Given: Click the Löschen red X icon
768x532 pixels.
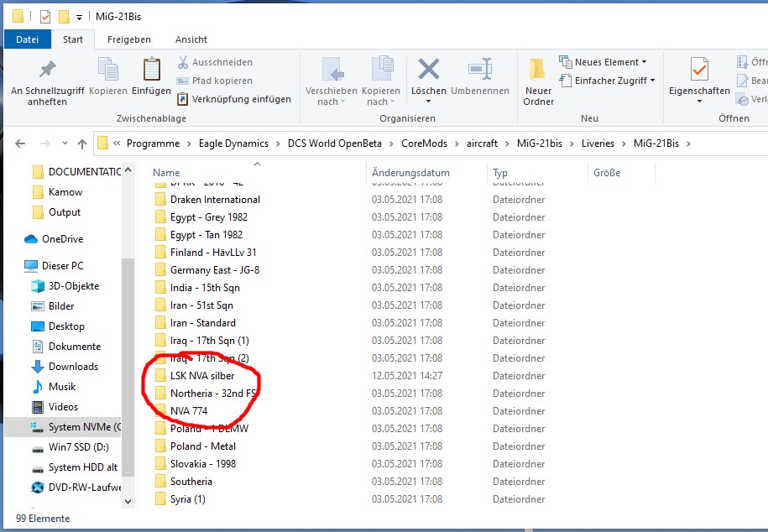Looking at the screenshot, I should (x=429, y=69).
